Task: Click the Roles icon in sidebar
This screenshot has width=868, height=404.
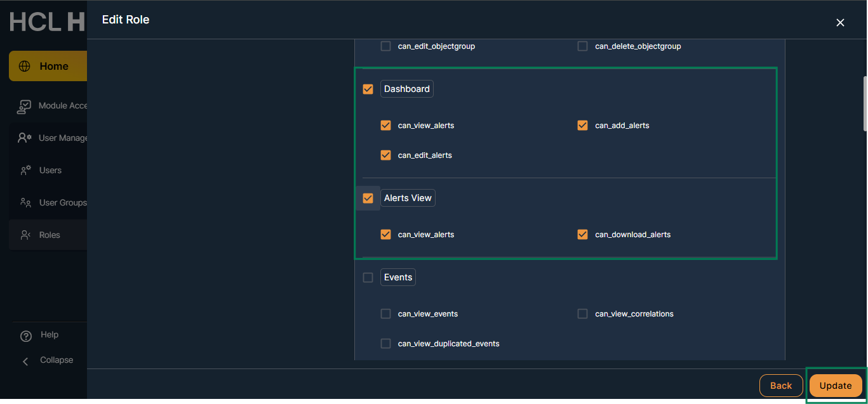Action: [25, 235]
